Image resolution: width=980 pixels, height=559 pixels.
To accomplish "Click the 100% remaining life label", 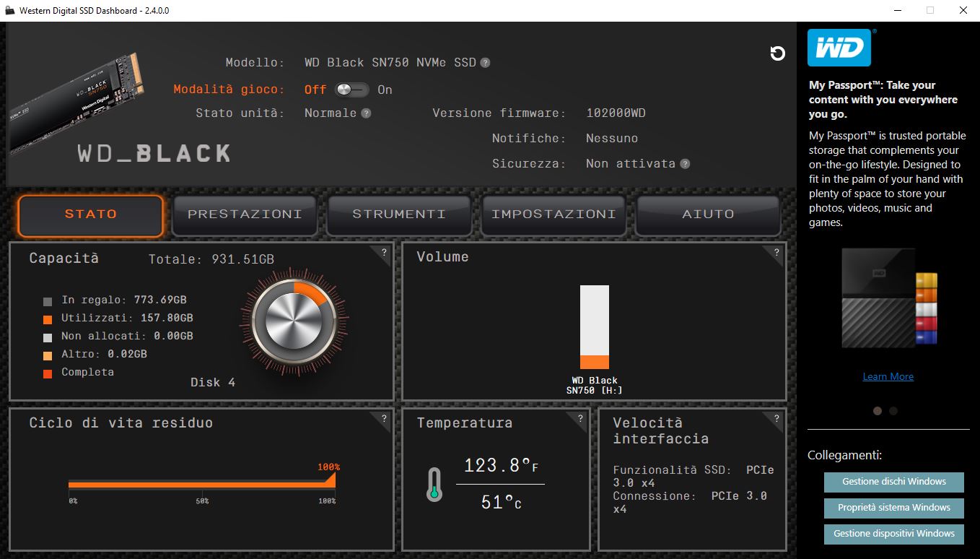I will (x=328, y=467).
